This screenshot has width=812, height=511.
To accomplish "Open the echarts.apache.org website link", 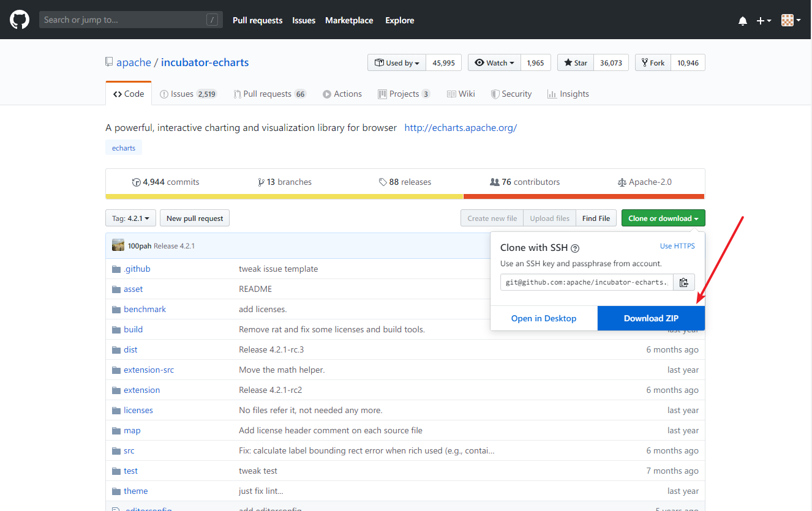I will pos(461,128).
